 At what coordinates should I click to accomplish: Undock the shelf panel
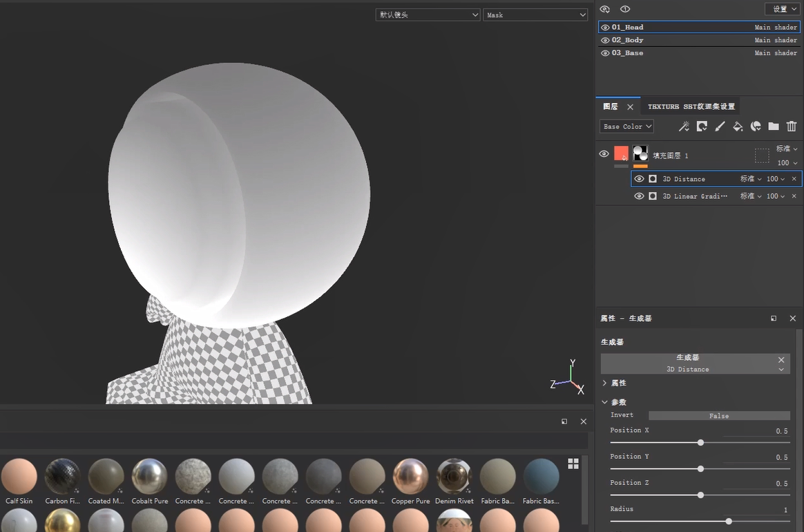[x=564, y=421]
